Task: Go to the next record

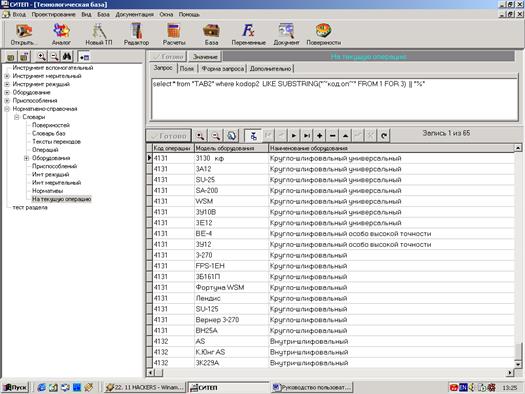Action: pos(294,136)
